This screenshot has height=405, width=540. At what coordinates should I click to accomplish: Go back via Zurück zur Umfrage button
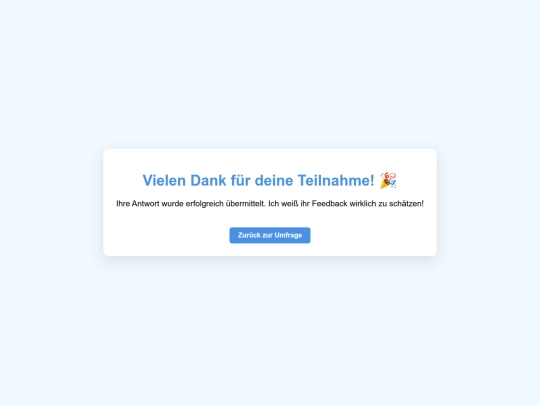pos(270,235)
